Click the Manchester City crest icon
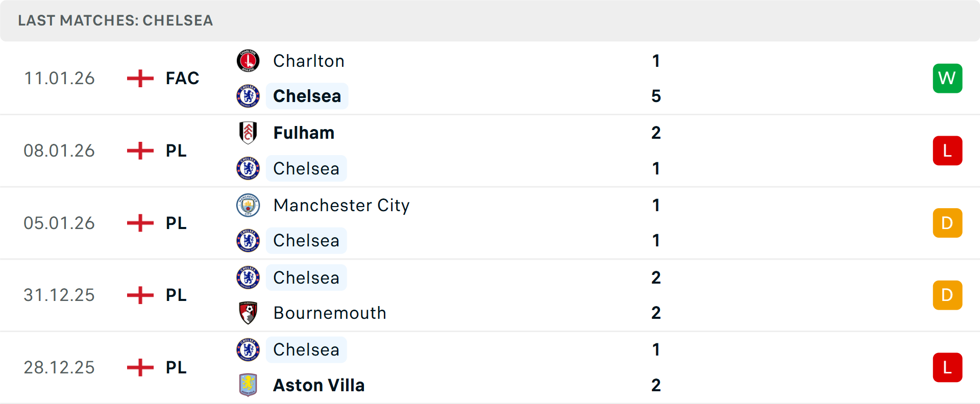 pyautogui.click(x=248, y=205)
